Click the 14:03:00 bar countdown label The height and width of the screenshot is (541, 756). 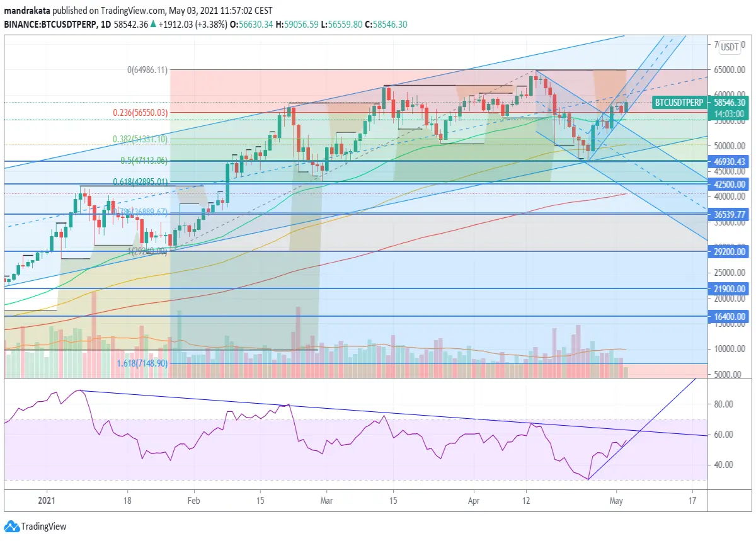pyautogui.click(x=729, y=113)
